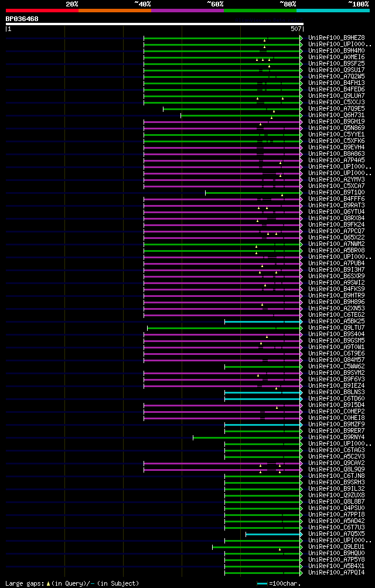Screen dimensions: 375x588
Task: Click the purple arrowhead ending Q8L9Q9 alignment
Action: click(301, 470)
